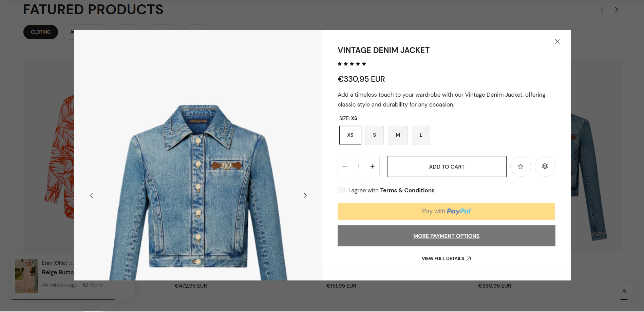
Task: Select size L
Action: (421, 135)
